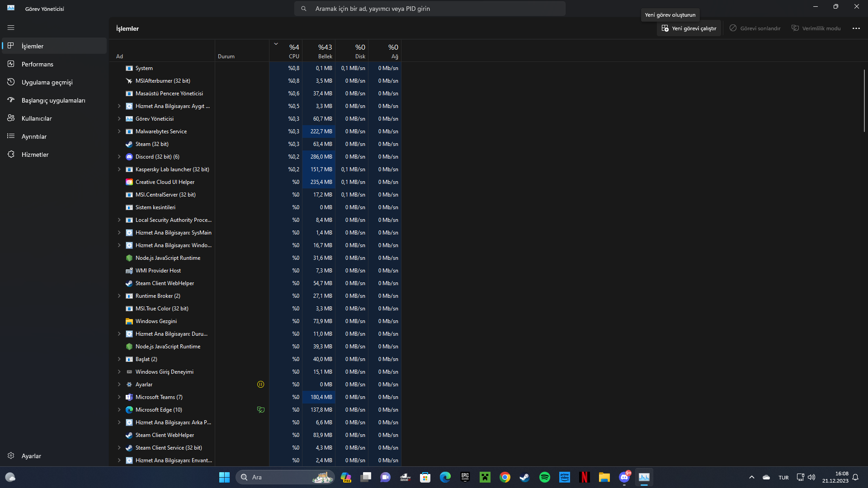Image resolution: width=868 pixels, height=488 pixels.
Task: Click the process search input field
Action: point(429,9)
